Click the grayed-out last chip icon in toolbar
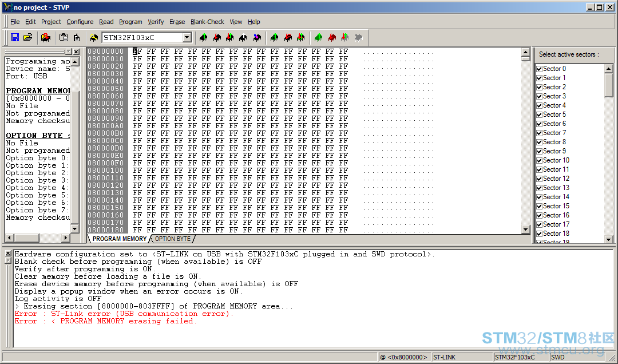The width and height of the screenshot is (618, 364). click(358, 37)
